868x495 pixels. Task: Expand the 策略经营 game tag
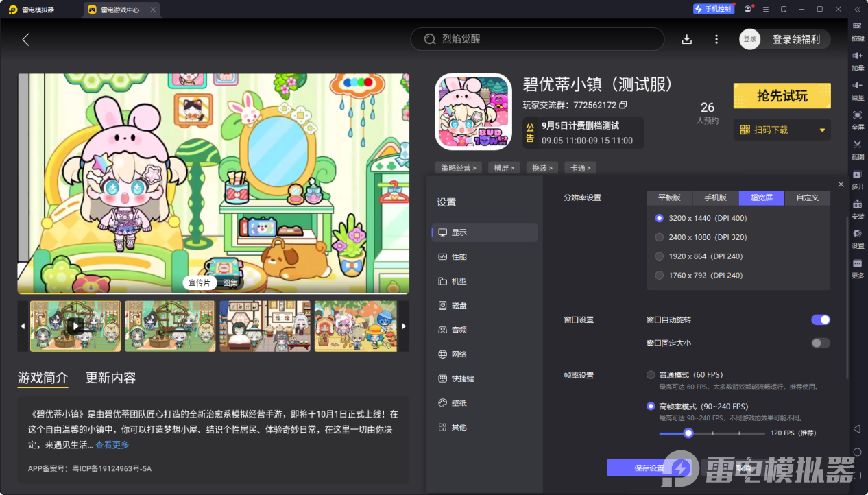click(x=458, y=167)
